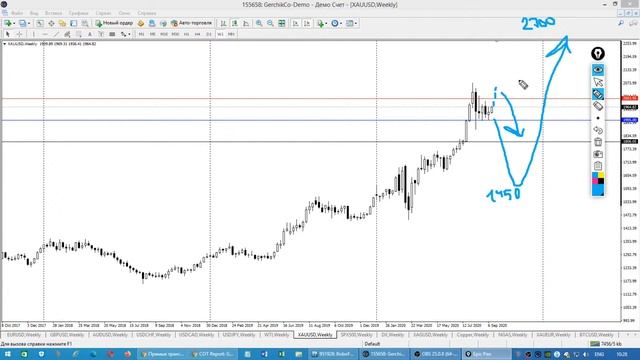Switch to the Epic Pen taskbar item

tap(487, 354)
